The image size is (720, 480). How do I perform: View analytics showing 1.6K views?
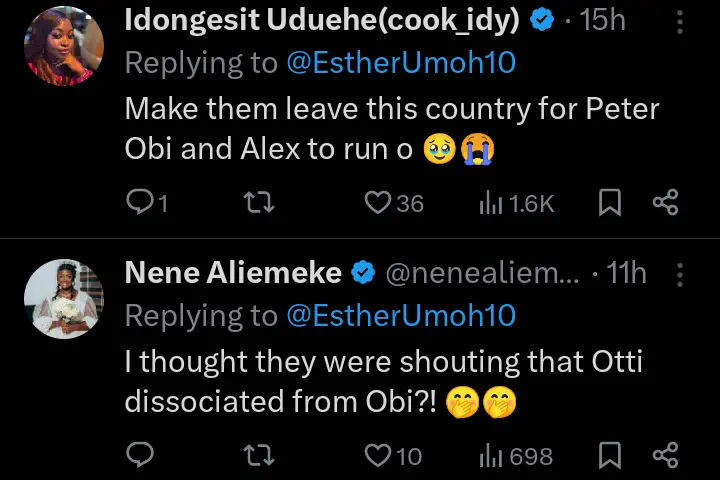click(490, 203)
